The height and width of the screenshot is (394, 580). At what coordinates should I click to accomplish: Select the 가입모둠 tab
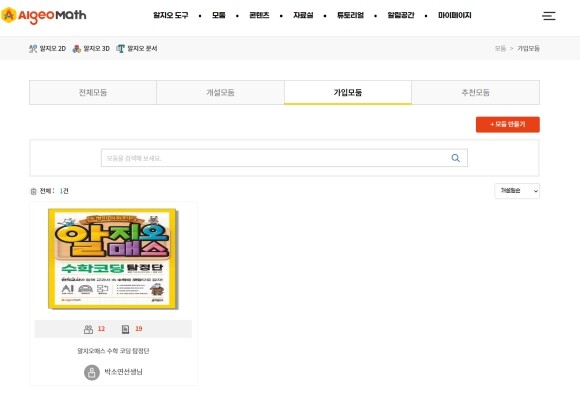click(x=348, y=92)
